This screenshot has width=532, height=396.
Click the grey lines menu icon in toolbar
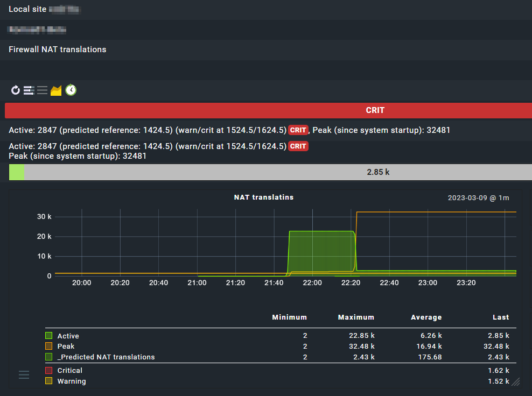coord(42,90)
